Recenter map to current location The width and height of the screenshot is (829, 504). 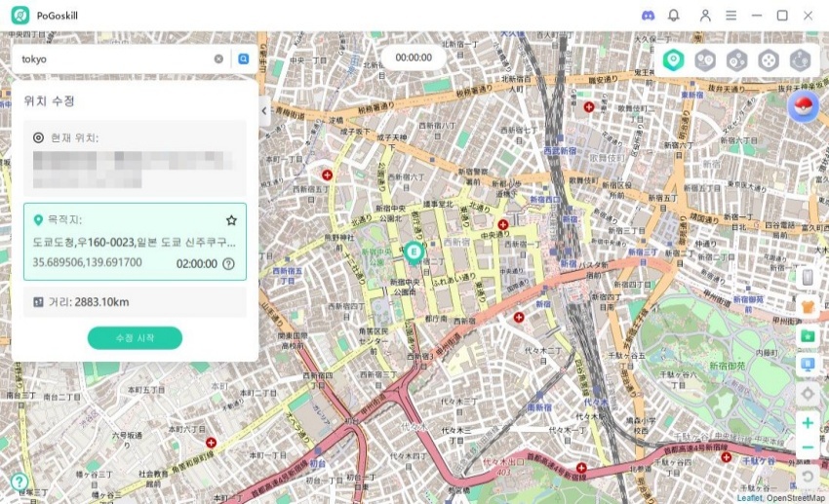tap(808, 394)
